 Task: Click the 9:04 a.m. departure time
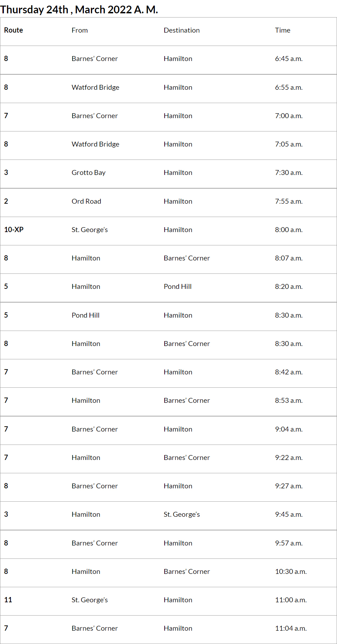point(289,429)
